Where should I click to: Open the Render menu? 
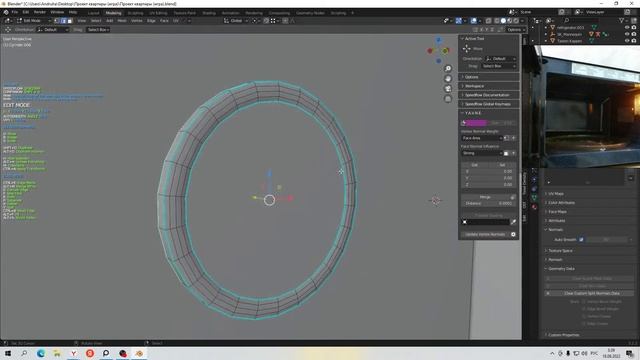(x=40, y=12)
